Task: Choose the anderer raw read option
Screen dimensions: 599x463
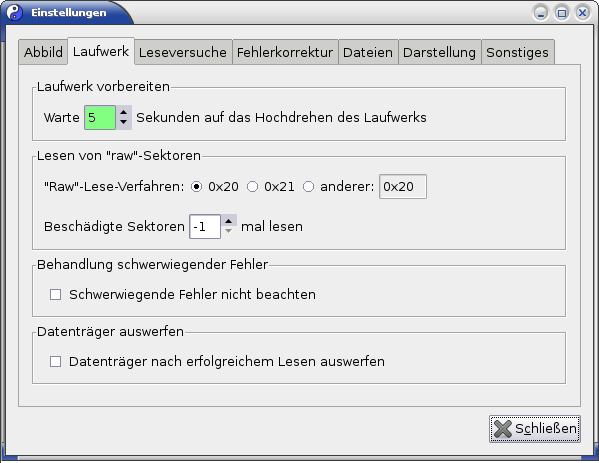Action: click(x=309, y=187)
